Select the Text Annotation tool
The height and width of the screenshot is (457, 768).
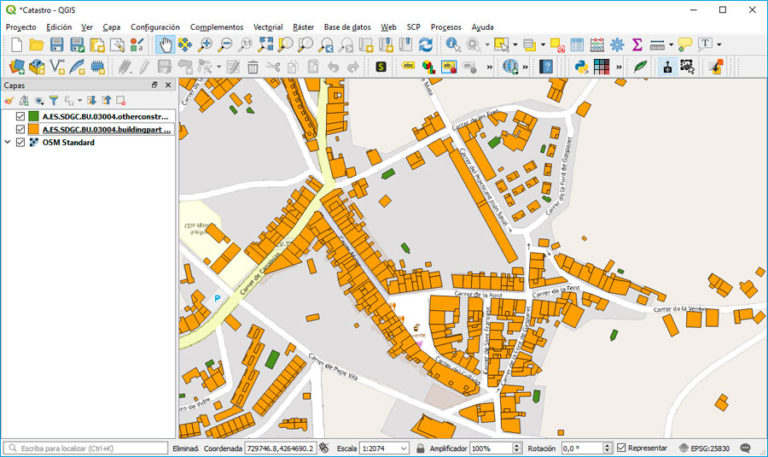[x=705, y=44]
